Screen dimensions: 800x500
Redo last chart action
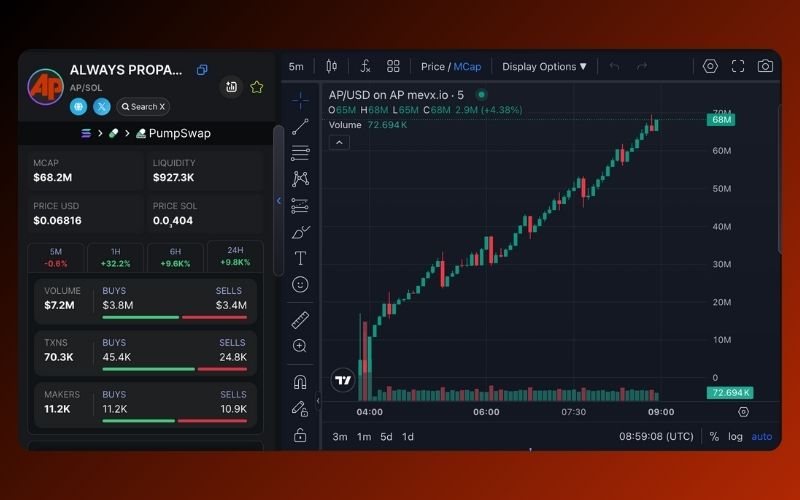(642, 66)
